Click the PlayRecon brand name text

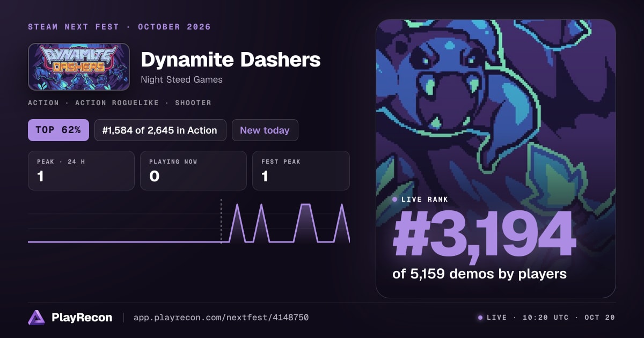[82, 318]
